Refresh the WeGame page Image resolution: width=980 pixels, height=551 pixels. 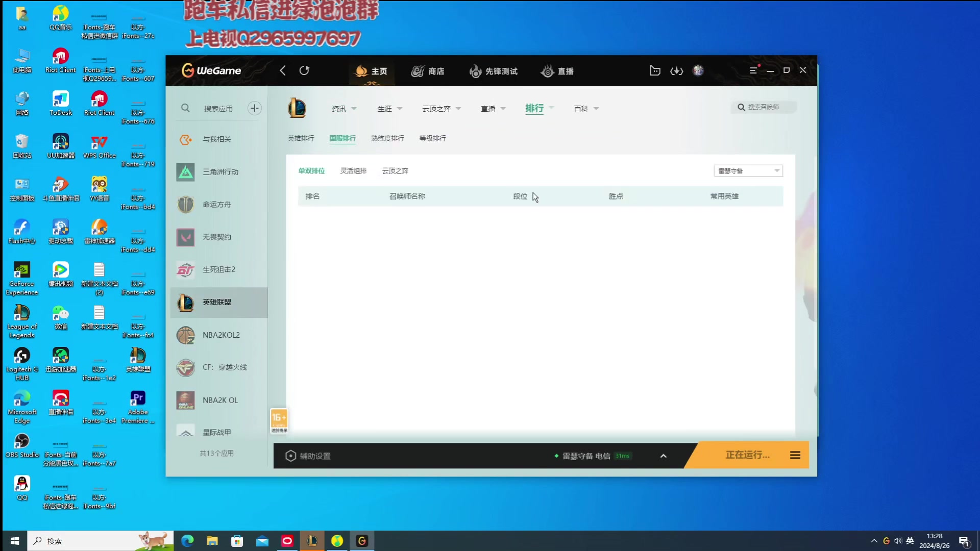coord(304,70)
